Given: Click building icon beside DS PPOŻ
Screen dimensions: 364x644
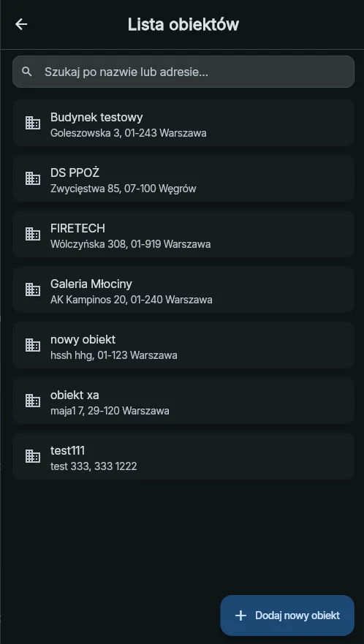Looking at the screenshot, I should (33, 178).
